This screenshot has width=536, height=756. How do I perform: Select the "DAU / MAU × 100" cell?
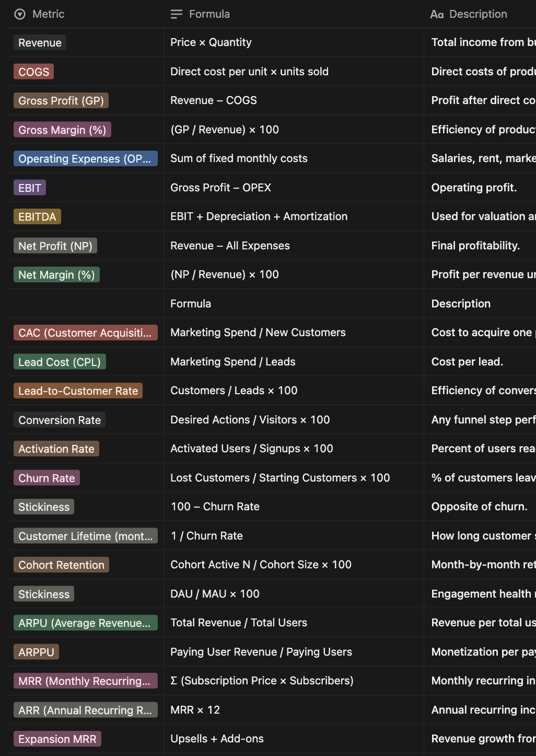pyautogui.click(x=215, y=594)
